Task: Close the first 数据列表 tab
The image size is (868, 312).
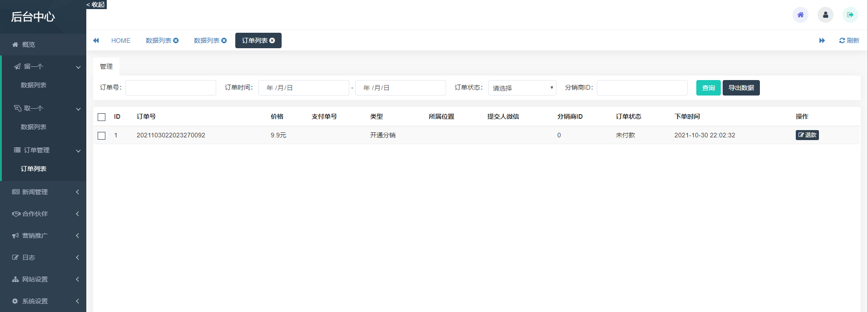Action: 176,40
